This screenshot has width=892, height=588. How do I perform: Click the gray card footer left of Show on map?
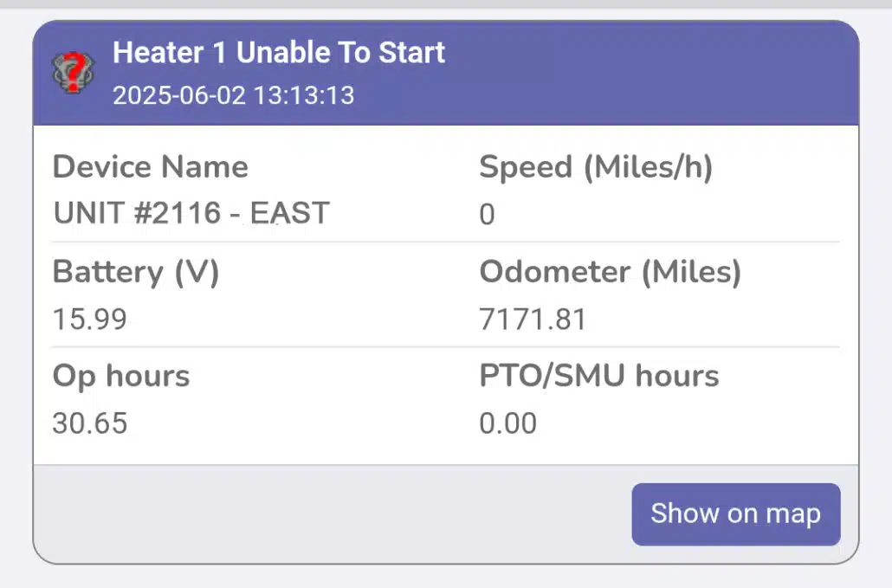click(x=329, y=514)
